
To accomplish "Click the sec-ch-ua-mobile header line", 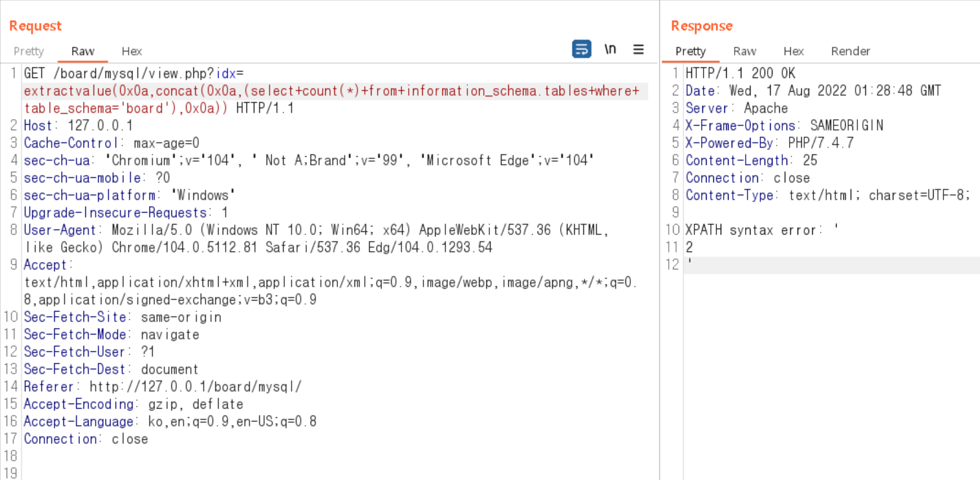I will (97, 178).
